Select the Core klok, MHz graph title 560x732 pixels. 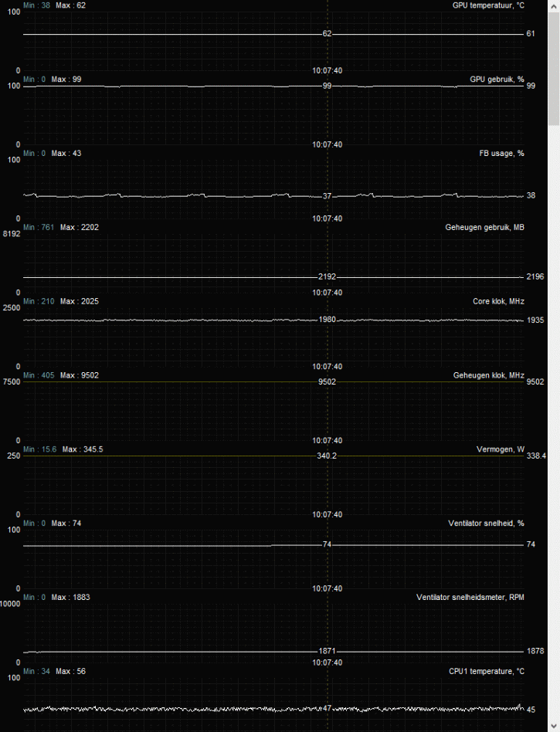coord(498,301)
